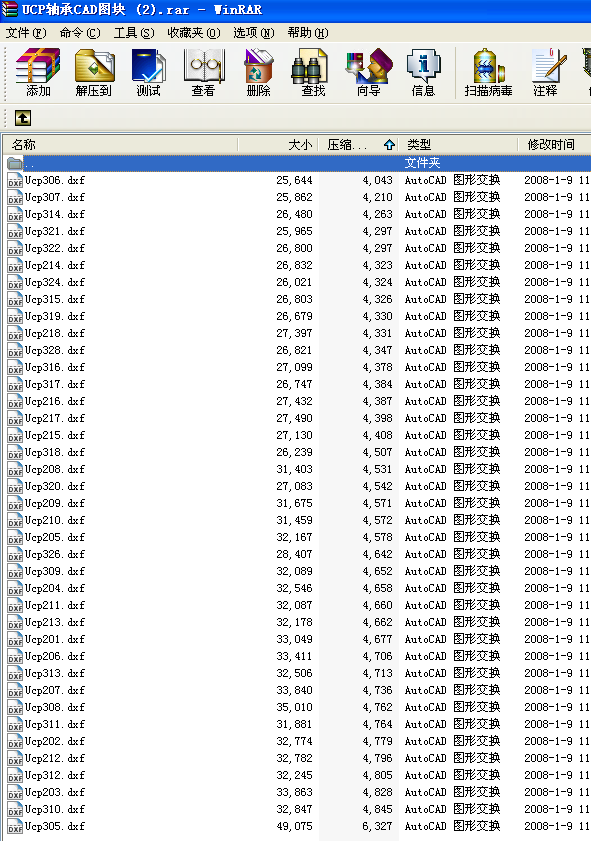The image size is (591, 841).
Task: Select file Ucp207.dxf
Action: point(55,690)
